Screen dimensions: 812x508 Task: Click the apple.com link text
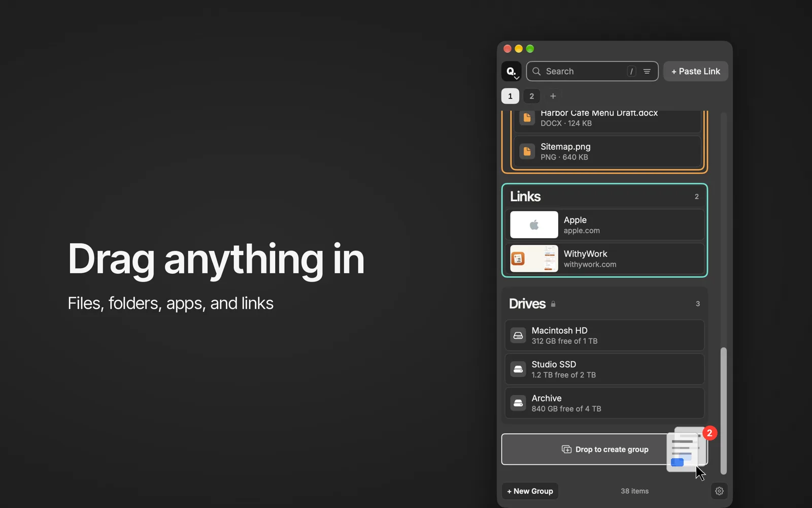(582, 231)
